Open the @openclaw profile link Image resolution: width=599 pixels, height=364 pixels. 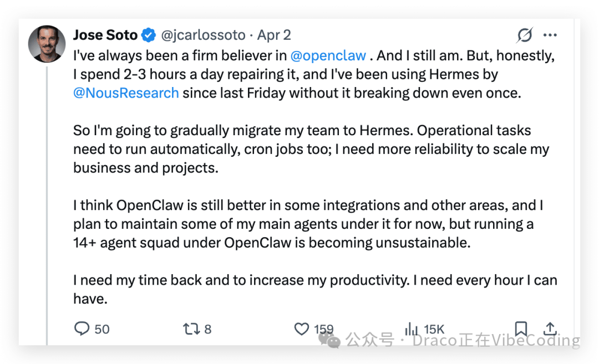pyautogui.click(x=328, y=55)
